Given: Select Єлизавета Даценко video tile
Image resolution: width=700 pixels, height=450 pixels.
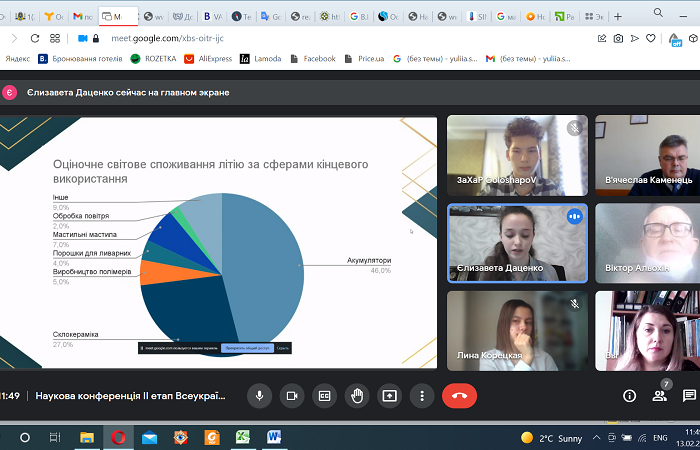Looking at the screenshot, I should (516, 243).
